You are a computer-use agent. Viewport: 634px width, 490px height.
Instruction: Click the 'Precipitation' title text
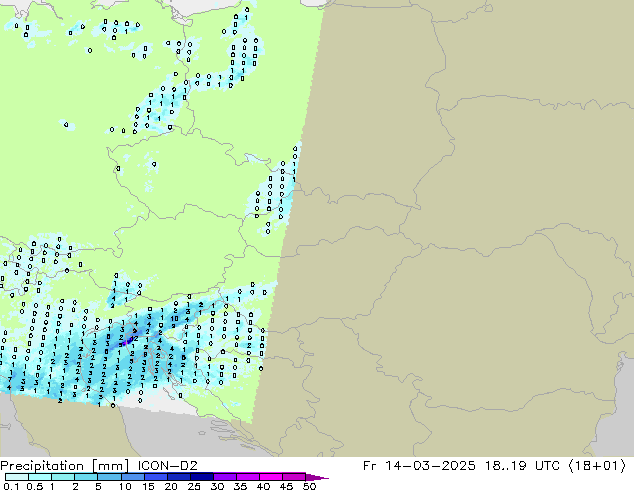pos(42,466)
